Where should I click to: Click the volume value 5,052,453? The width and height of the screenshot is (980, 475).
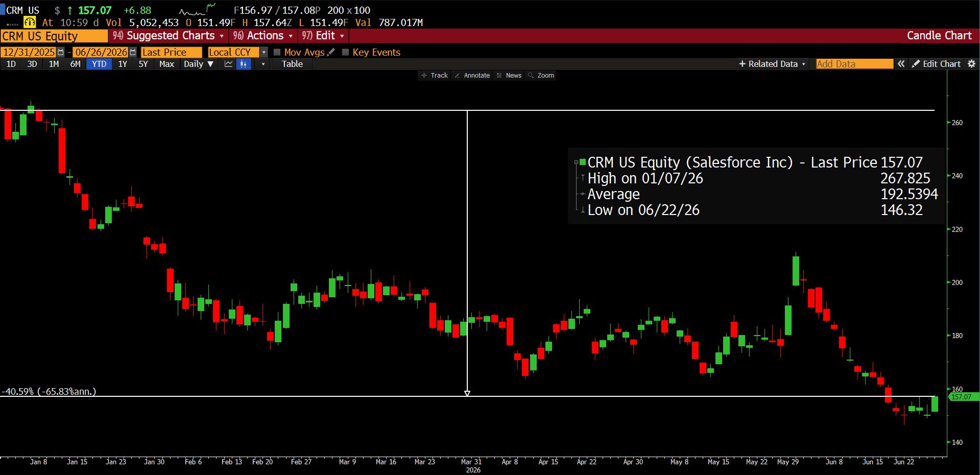(x=154, y=22)
